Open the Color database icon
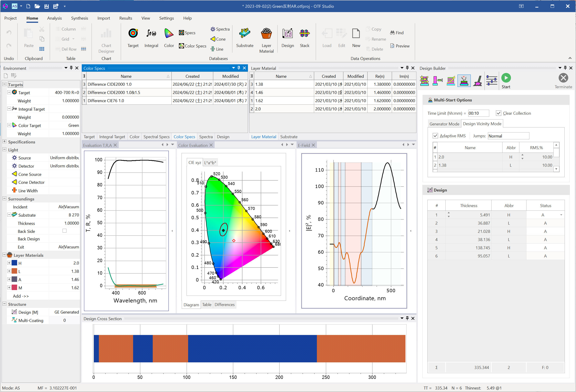Viewport: 576px width, 392px height. click(x=169, y=38)
